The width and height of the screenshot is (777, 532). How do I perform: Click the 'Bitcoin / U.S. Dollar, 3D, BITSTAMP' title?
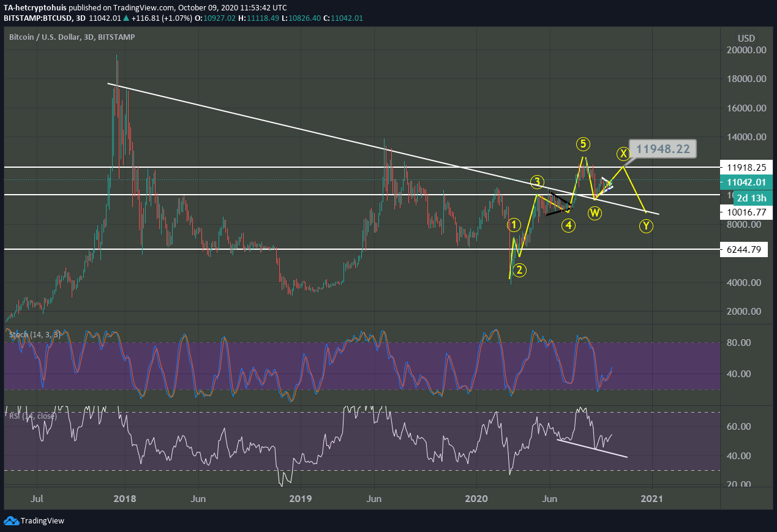tap(72, 37)
